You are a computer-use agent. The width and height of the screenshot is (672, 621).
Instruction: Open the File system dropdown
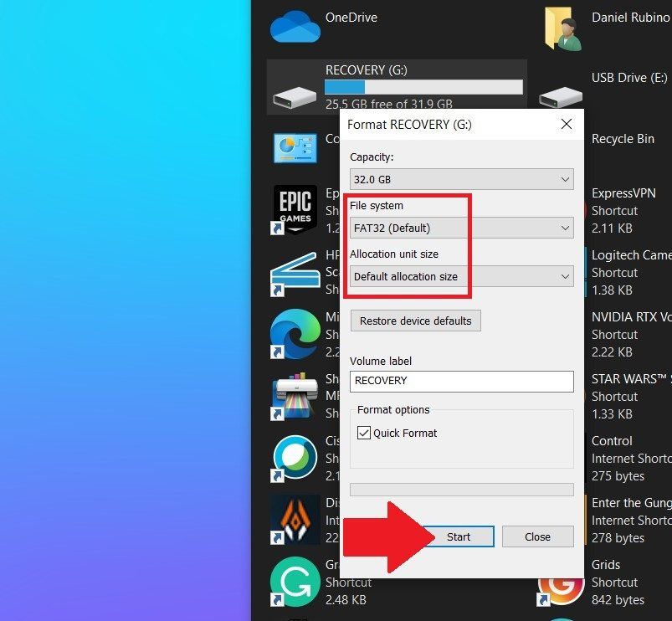[x=461, y=227]
